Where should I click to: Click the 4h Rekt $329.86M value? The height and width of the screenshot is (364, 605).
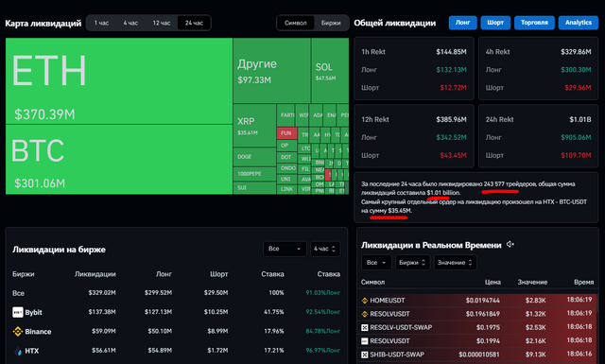pos(576,52)
